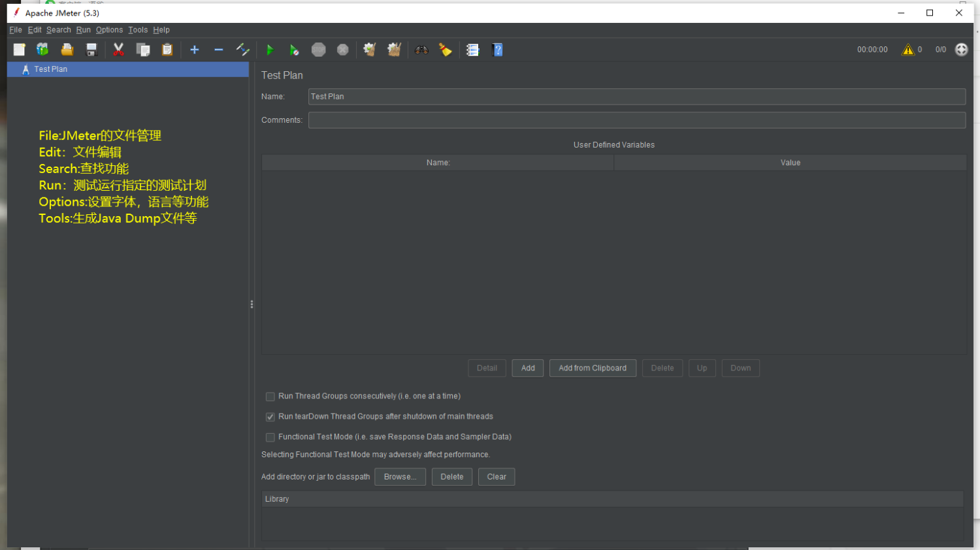The width and height of the screenshot is (980, 550).
Task: Click the Name: column header in variables table
Action: click(x=438, y=163)
